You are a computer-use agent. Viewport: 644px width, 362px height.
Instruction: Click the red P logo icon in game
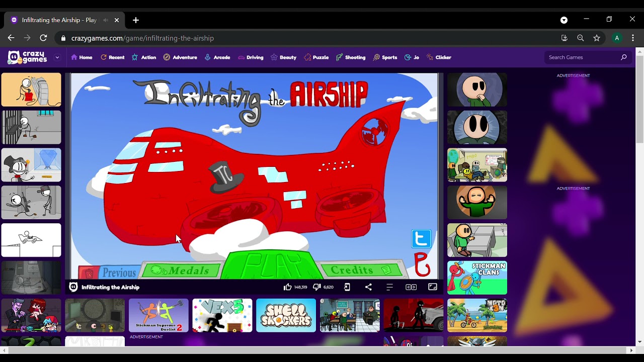pos(422,265)
